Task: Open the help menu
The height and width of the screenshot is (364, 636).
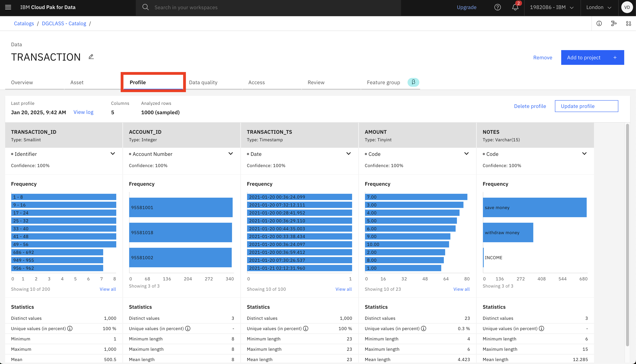Action: (x=497, y=7)
